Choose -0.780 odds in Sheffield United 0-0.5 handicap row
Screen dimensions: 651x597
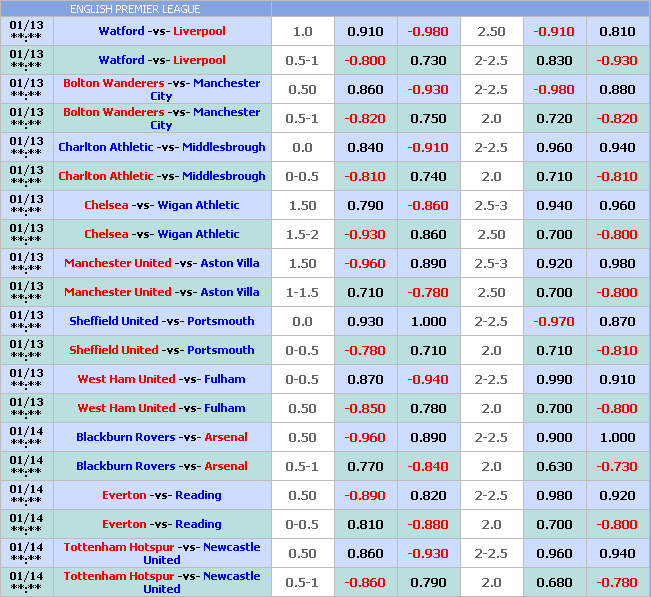click(x=365, y=351)
